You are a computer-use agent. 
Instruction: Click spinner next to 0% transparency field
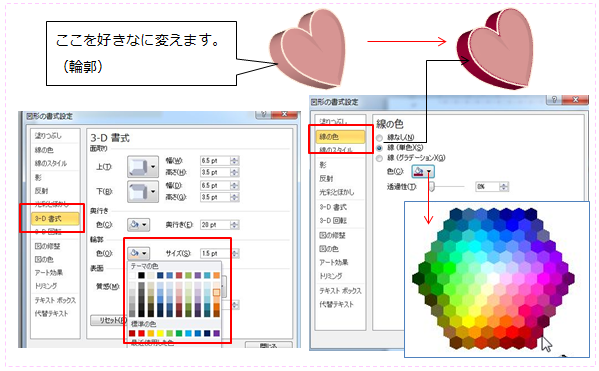tap(504, 186)
